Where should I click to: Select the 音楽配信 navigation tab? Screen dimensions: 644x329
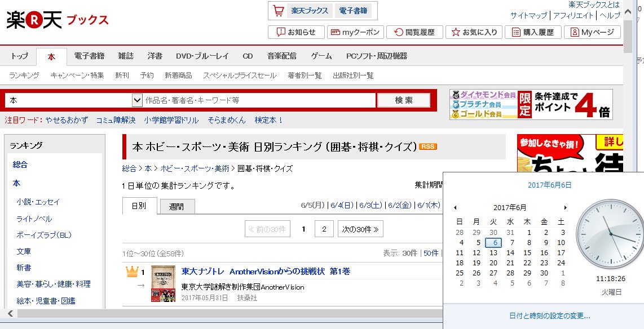pos(282,56)
